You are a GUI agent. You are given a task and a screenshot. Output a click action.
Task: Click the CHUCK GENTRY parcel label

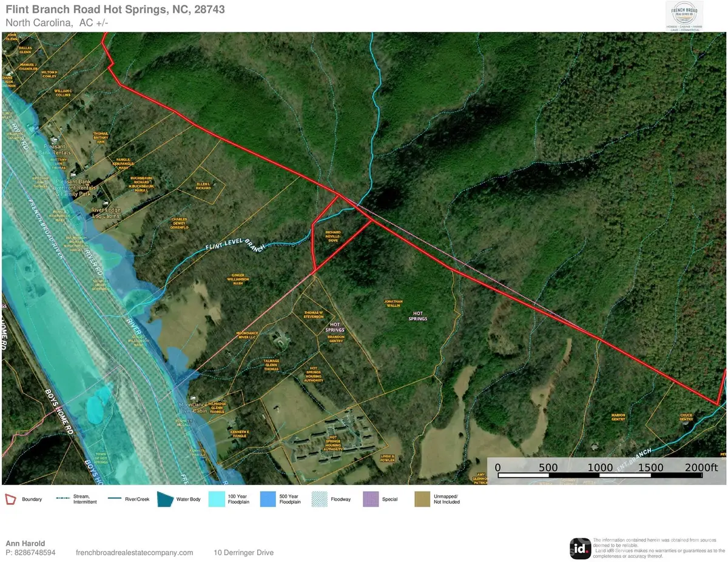coord(686,418)
